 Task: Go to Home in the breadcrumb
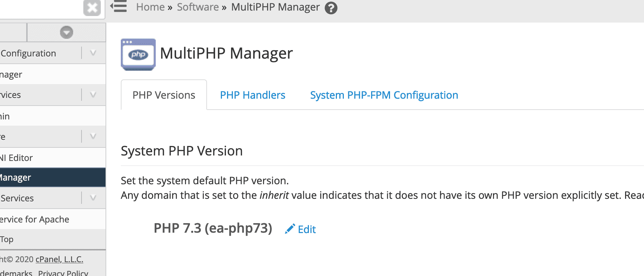point(150,7)
